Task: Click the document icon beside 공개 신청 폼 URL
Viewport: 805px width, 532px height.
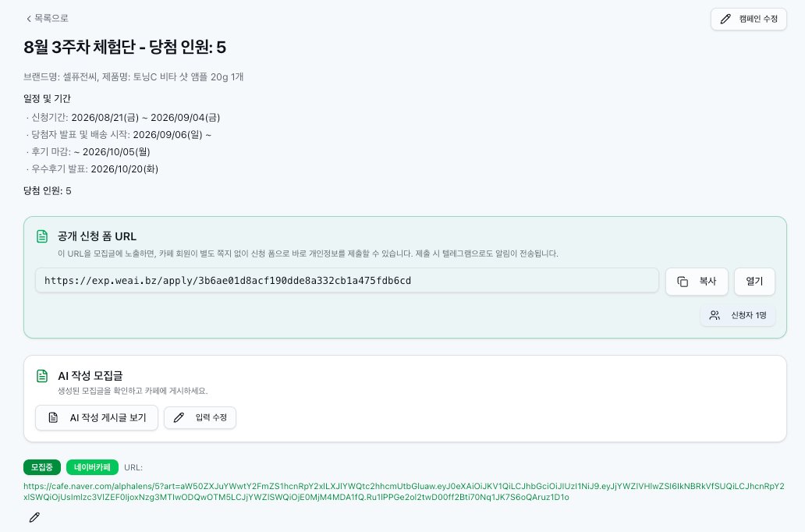Action: coord(42,236)
